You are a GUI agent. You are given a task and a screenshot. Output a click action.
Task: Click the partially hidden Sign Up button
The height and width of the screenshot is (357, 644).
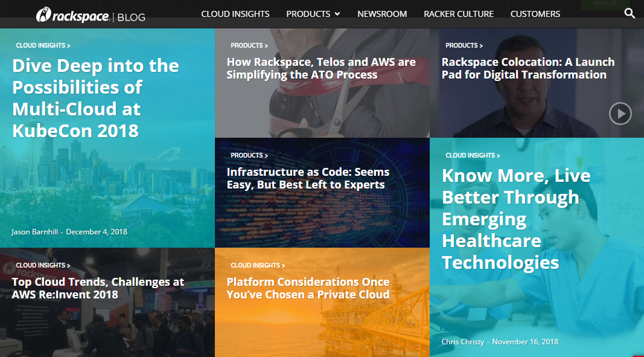click(x=605, y=4)
